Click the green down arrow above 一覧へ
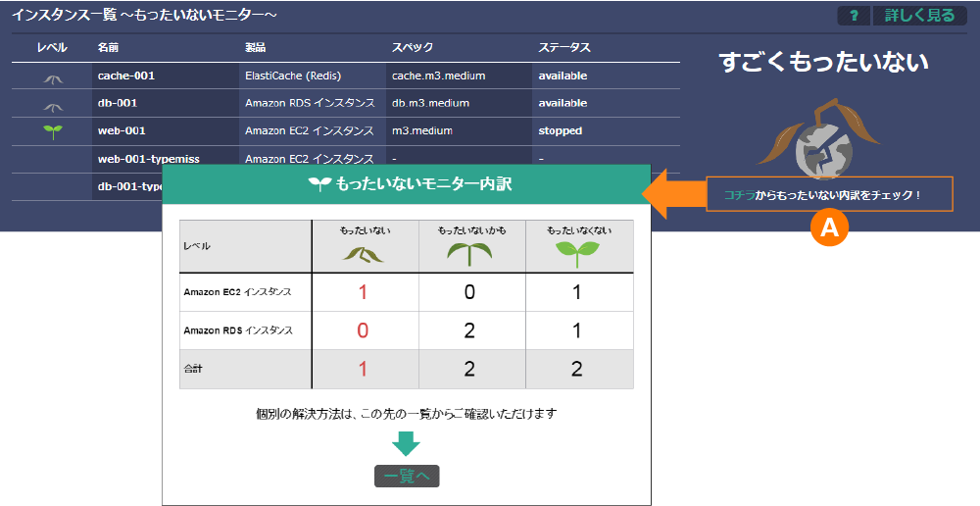This screenshot has height=506, width=980. click(x=407, y=443)
